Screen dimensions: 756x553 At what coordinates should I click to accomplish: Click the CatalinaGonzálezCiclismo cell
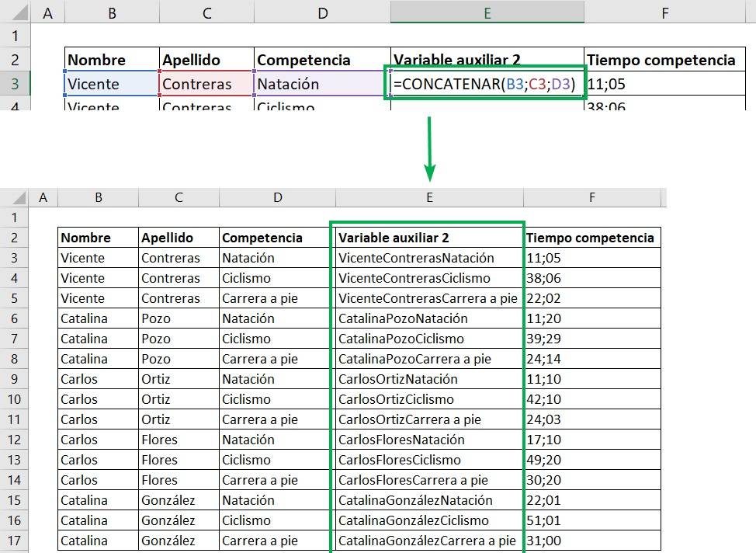tap(428, 520)
